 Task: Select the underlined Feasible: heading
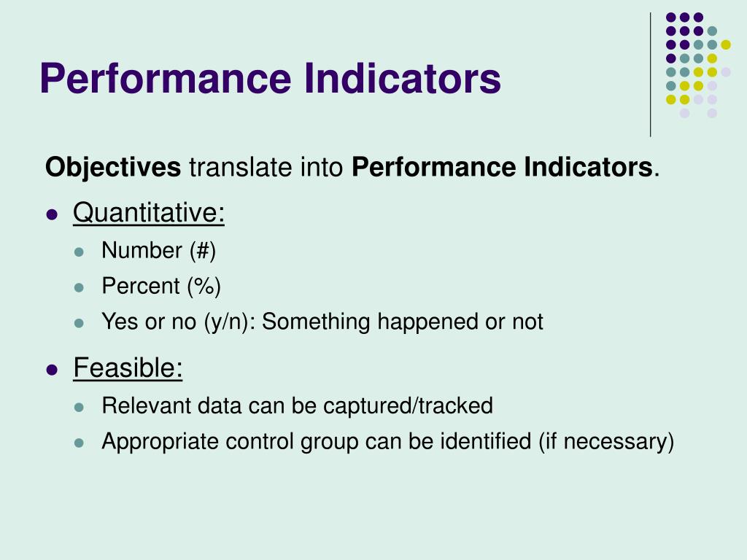[x=128, y=367]
